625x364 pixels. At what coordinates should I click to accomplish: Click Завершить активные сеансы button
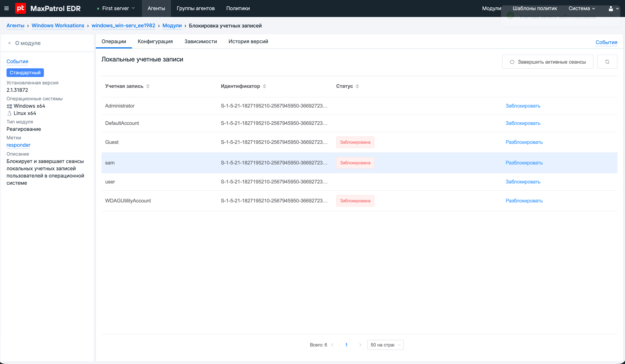(547, 62)
